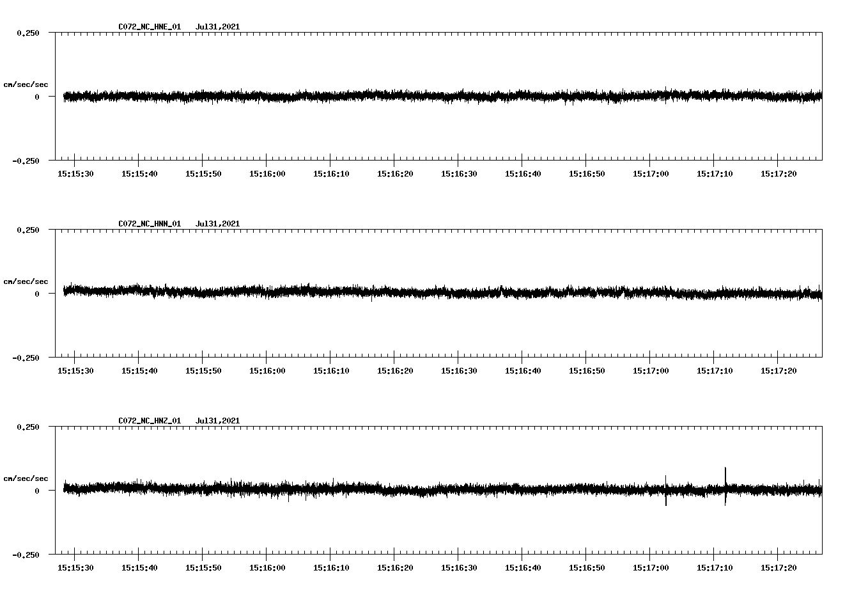Click the HNZ trace spike just after 15:17:00
The image size is (868, 591).
(x=666, y=491)
